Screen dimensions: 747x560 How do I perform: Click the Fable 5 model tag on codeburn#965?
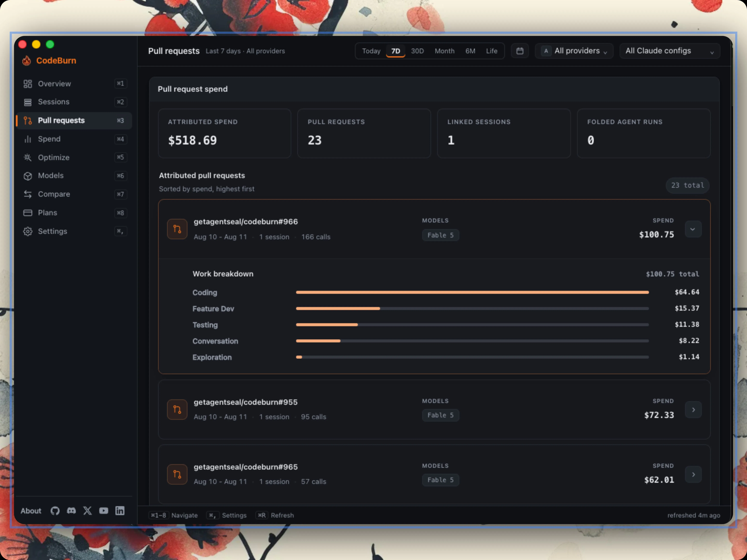[x=440, y=480]
